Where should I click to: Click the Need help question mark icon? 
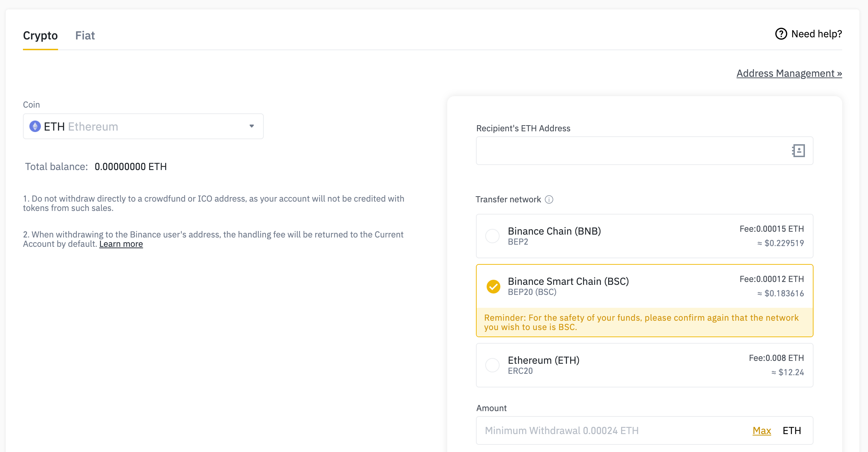coord(781,34)
